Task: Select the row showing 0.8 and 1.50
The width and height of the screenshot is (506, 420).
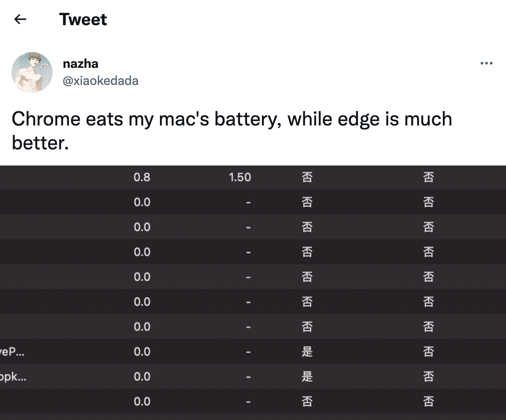Action: 253,177
